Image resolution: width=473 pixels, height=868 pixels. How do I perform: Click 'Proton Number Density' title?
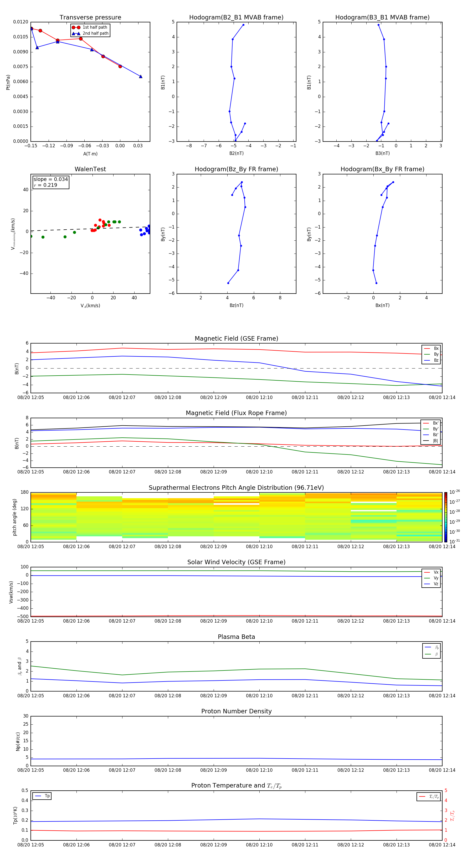coord(236,711)
